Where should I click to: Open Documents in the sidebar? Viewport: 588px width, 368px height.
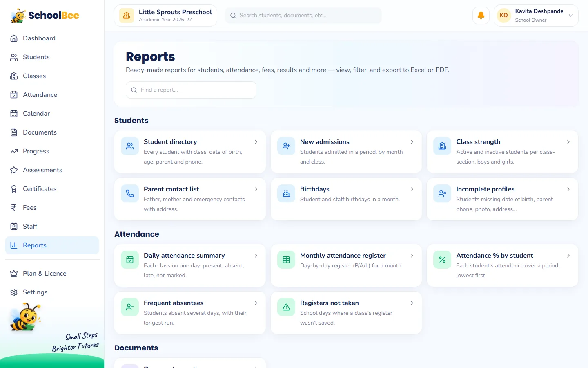pyautogui.click(x=52, y=132)
